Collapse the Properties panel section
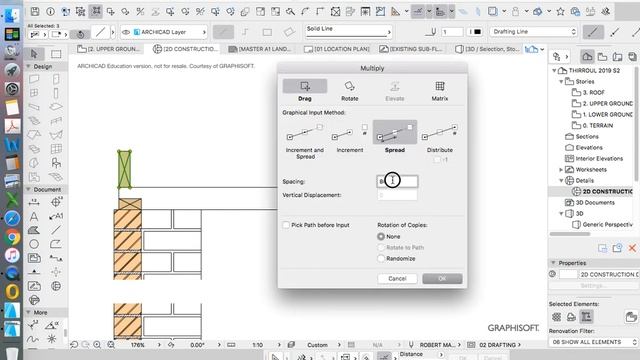 point(553,263)
